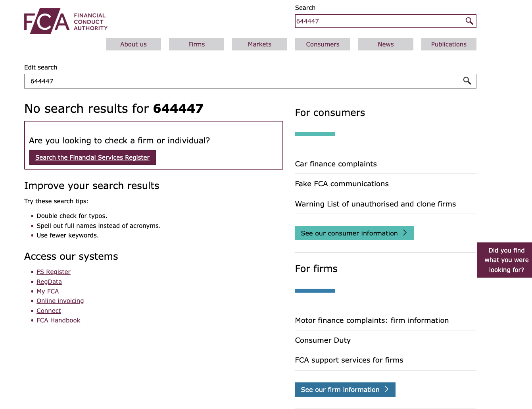Viewport: 532px width, 409px height.
Task: Visit the FCA Handbook link
Action: [x=58, y=320]
